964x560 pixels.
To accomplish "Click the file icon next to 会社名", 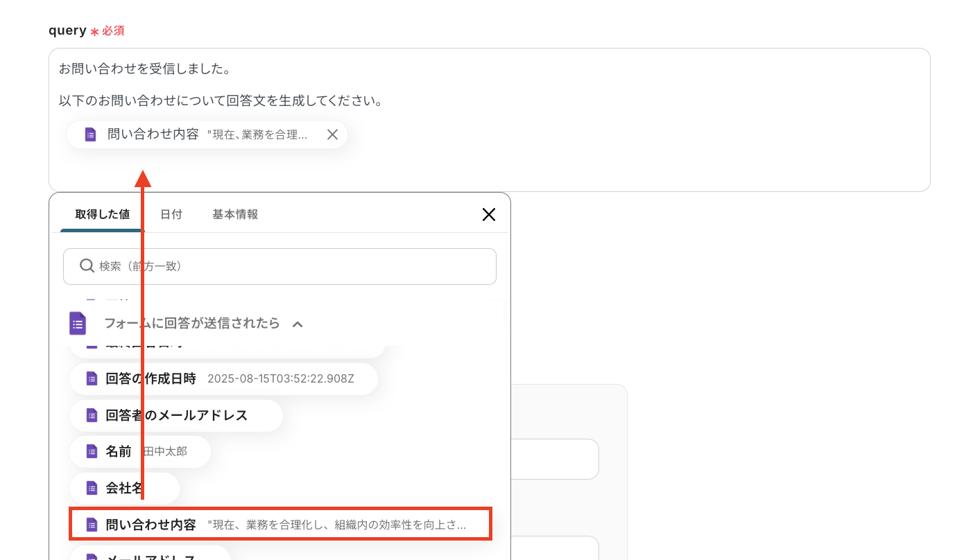I will 91,488.
